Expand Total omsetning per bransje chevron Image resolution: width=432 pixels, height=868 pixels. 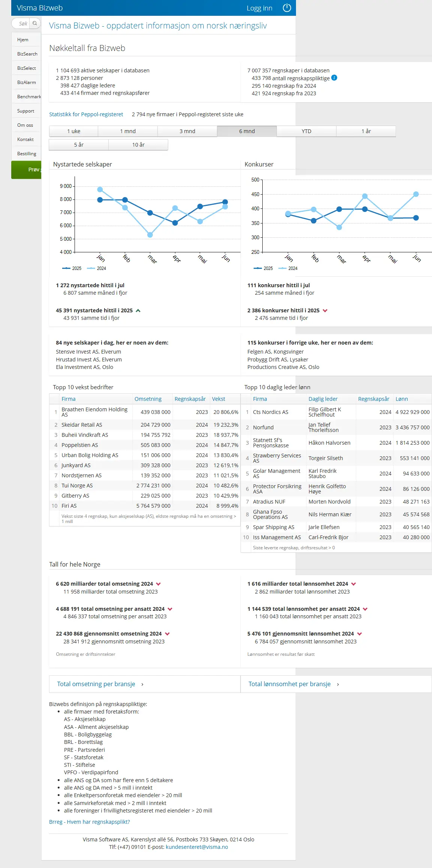pyautogui.click(x=142, y=684)
